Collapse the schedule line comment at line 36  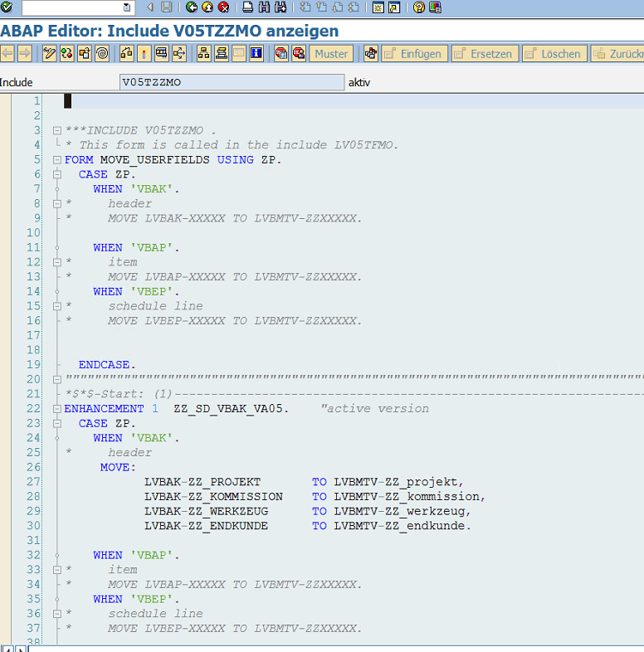pyautogui.click(x=57, y=614)
